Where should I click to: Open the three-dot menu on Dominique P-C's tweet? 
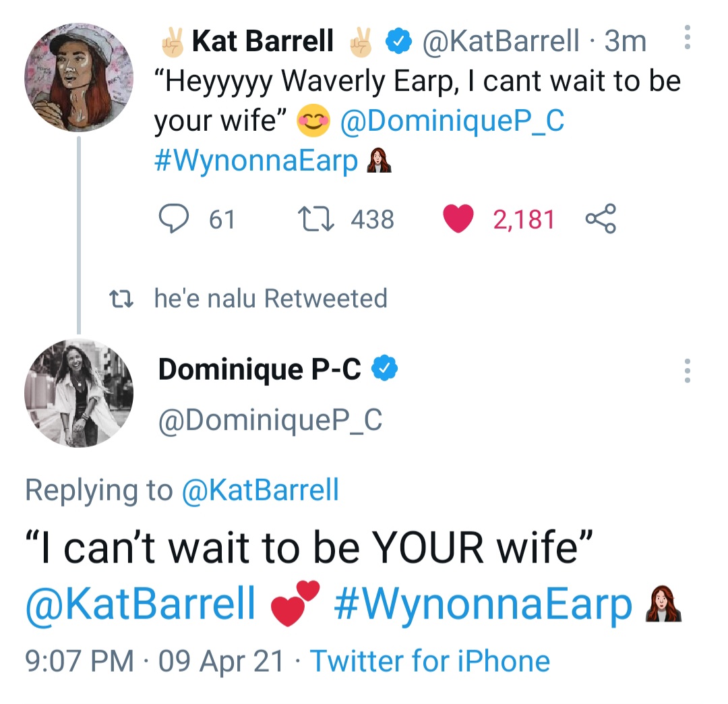click(x=687, y=371)
